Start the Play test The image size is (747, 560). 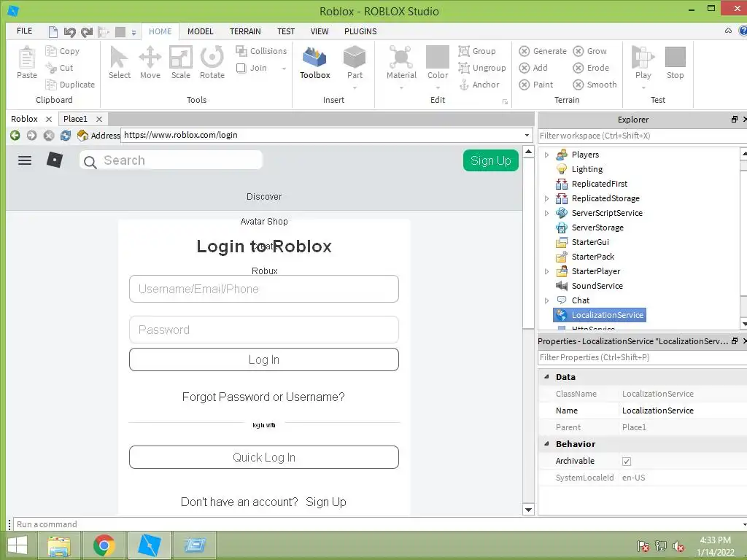(x=643, y=63)
